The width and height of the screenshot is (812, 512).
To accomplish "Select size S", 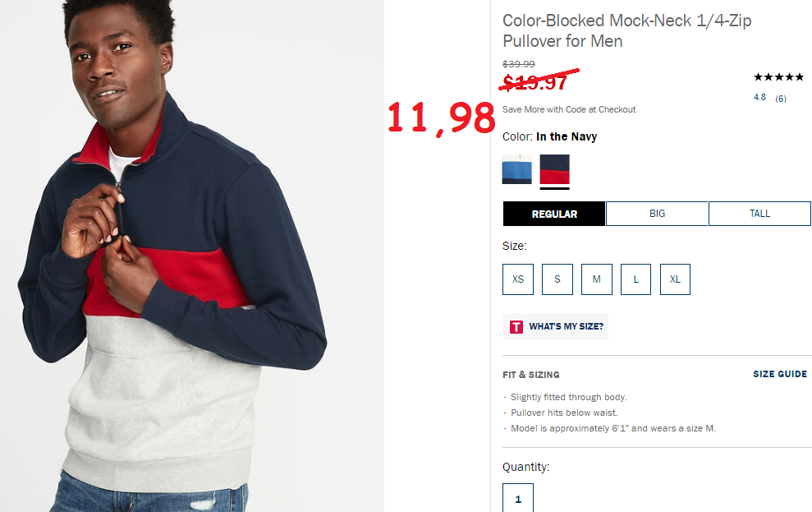I will point(557,279).
